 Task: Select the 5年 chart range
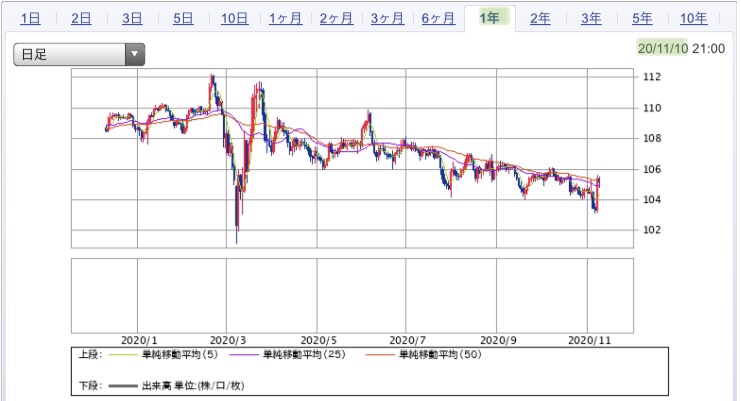pyautogui.click(x=642, y=18)
